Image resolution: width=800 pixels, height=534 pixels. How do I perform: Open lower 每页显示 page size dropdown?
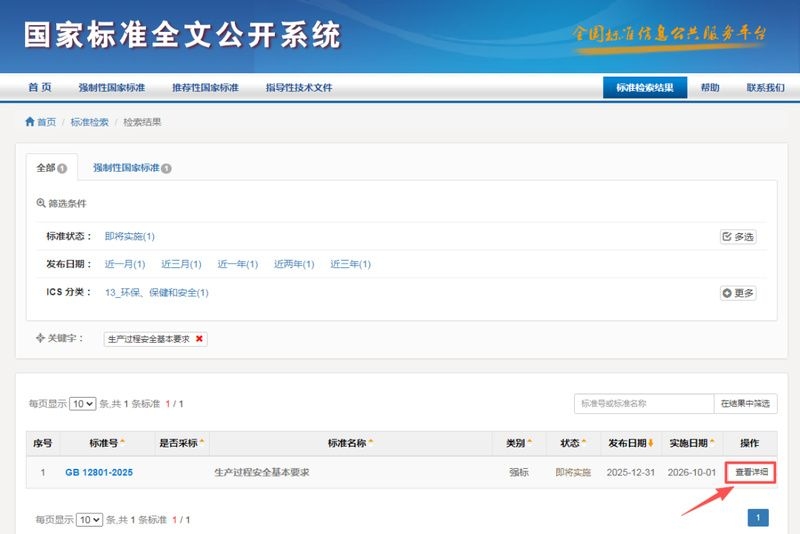(x=89, y=520)
